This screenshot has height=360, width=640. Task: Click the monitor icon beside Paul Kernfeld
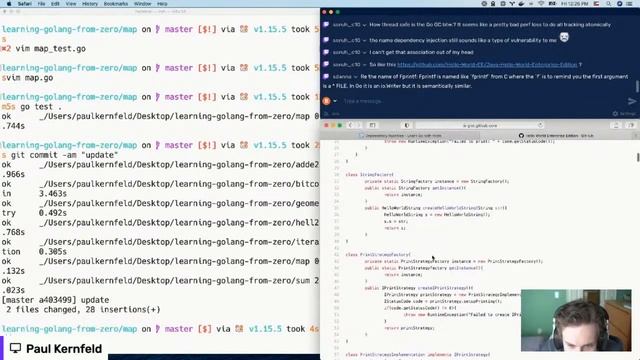(16, 348)
